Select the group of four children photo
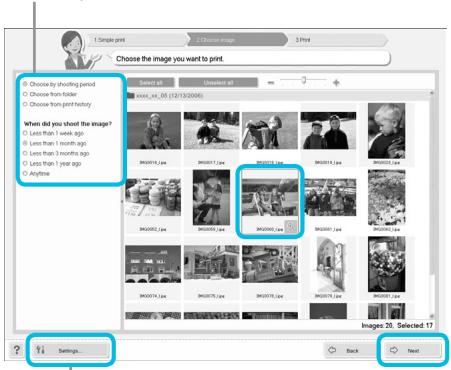The width and height of the screenshot is (451, 370). point(330,197)
